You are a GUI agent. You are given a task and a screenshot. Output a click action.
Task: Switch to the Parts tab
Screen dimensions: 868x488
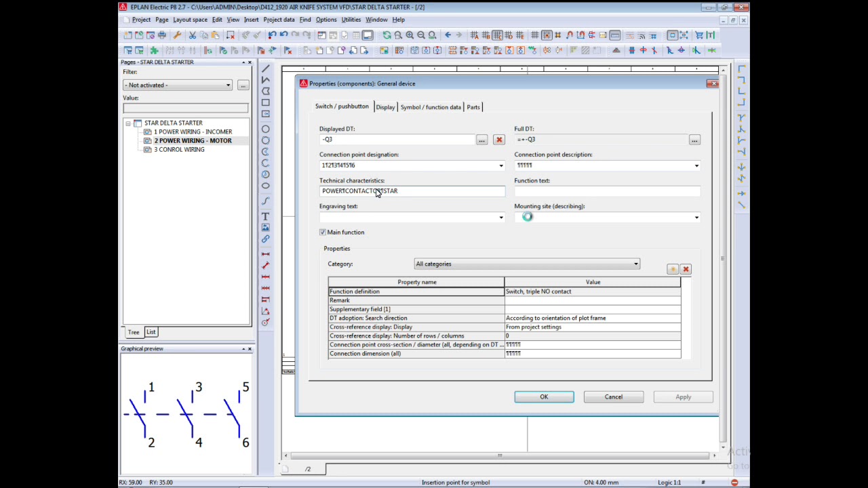click(x=473, y=107)
